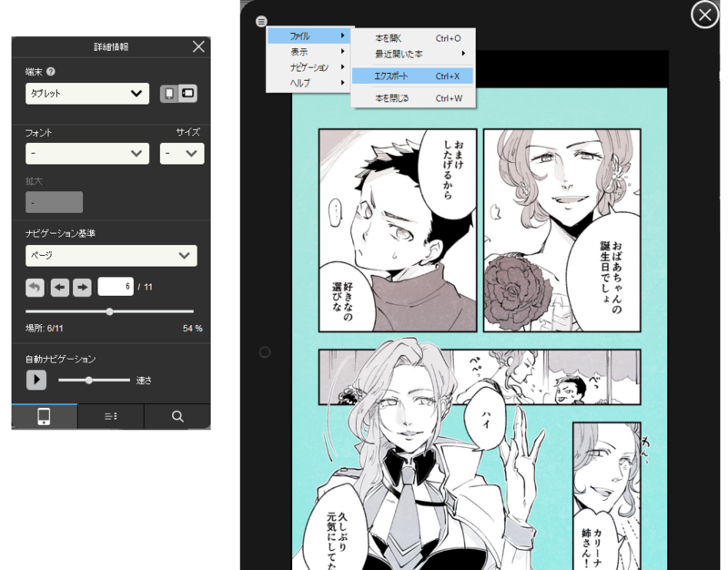Click the 54 % progress text
This screenshot has width=728, height=570.
(x=193, y=329)
